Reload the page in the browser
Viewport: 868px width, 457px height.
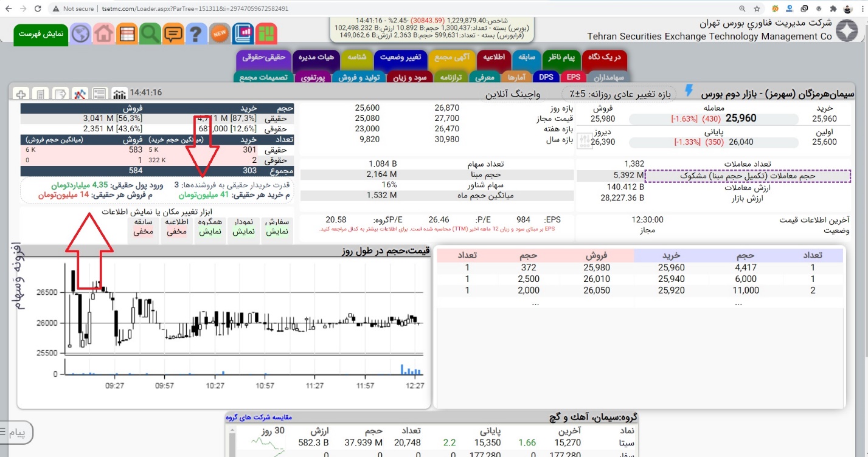[38, 9]
